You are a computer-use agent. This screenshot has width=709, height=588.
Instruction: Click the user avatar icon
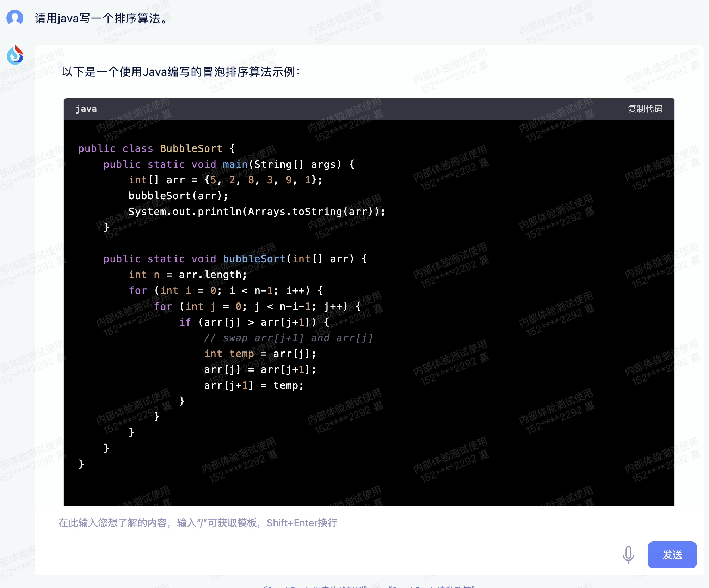(x=15, y=18)
